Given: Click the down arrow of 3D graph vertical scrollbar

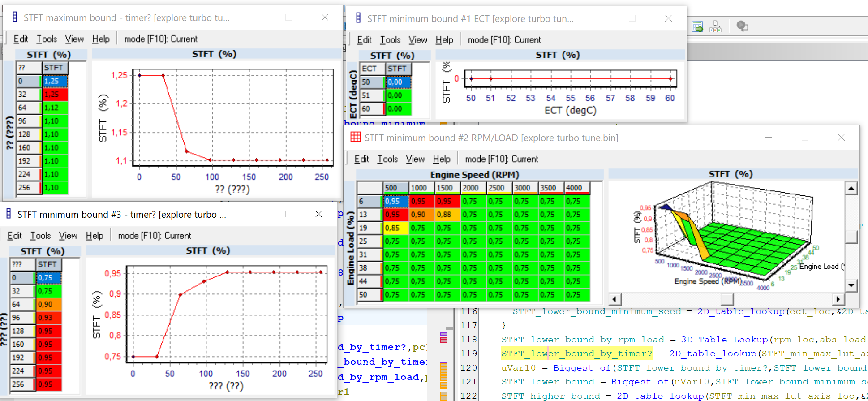Looking at the screenshot, I should pos(851,285).
